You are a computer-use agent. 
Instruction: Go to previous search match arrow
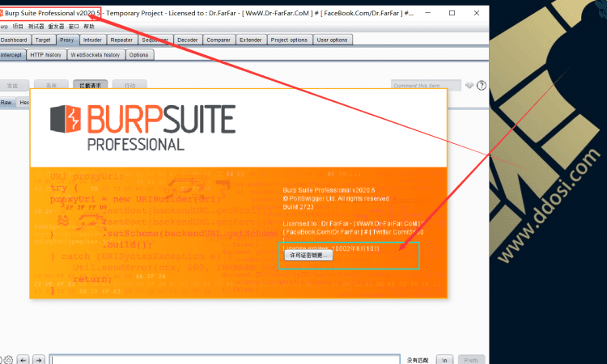23,360
